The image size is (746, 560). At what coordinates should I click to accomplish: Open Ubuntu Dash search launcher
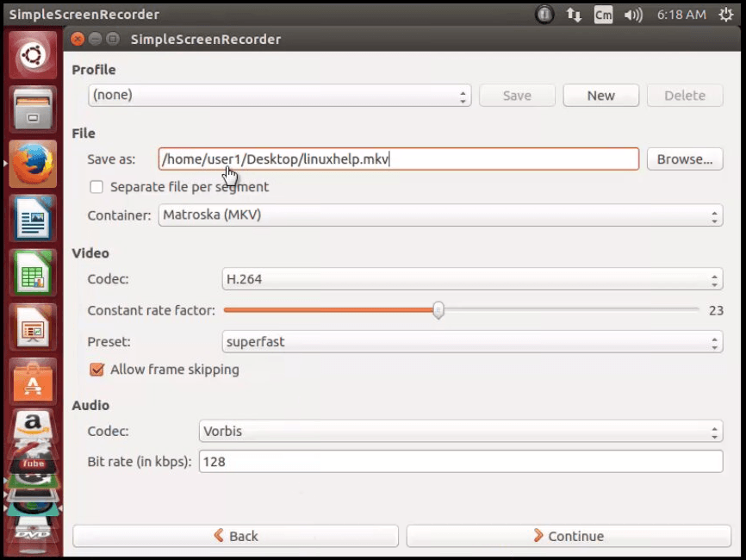click(x=33, y=55)
